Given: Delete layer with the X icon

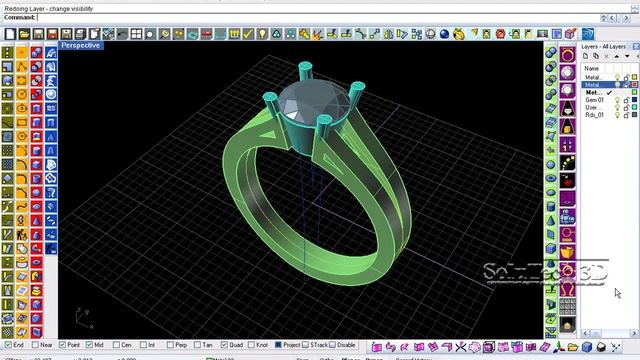Looking at the screenshot, I should pos(606,56).
